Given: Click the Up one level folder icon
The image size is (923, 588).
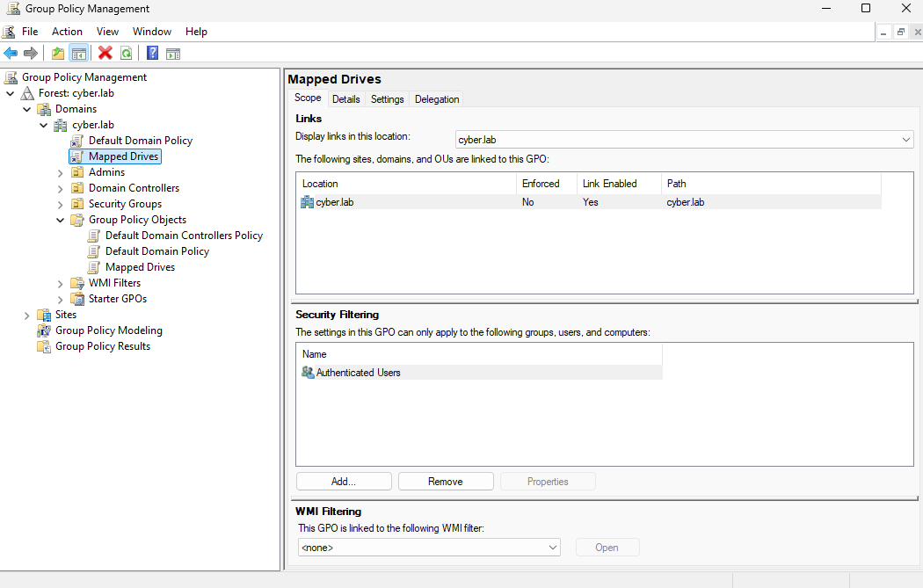Looking at the screenshot, I should 58,54.
